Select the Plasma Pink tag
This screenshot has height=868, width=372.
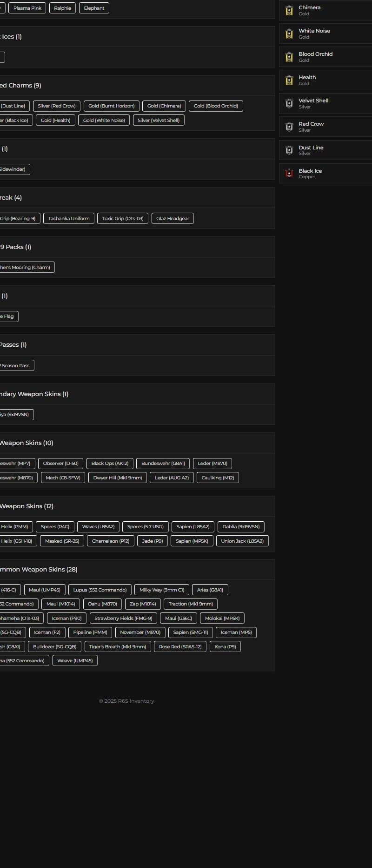pos(27,8)
